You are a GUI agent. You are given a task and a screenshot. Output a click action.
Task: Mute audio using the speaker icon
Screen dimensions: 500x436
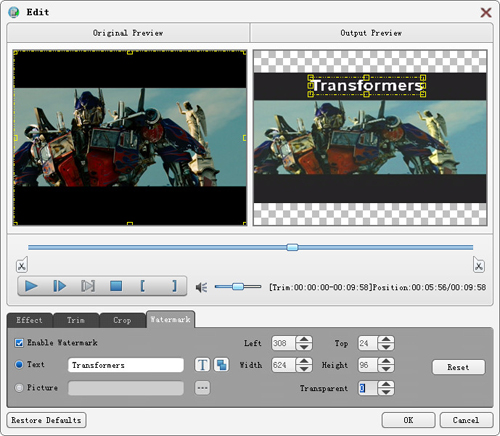point(201,287)
